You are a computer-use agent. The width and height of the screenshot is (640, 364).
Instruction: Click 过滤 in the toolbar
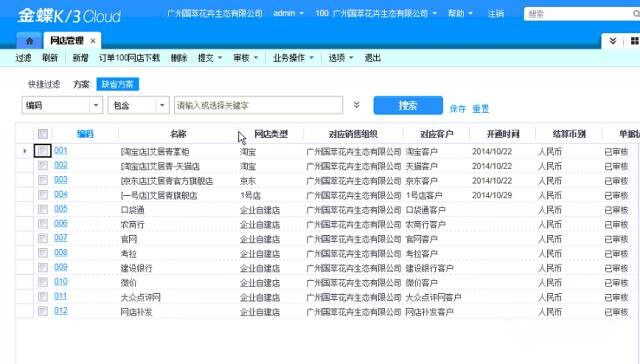click(23, 58)
